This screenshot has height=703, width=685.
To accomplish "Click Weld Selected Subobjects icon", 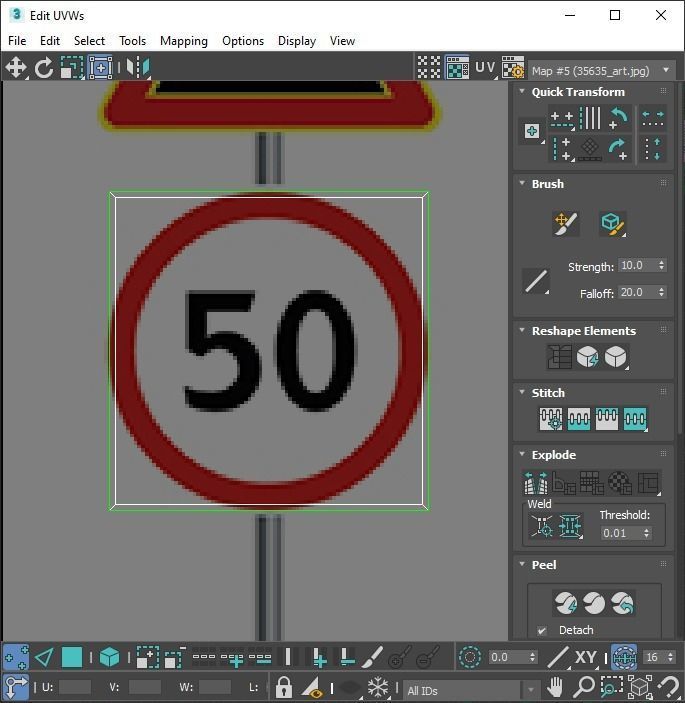I will (570, 525).
